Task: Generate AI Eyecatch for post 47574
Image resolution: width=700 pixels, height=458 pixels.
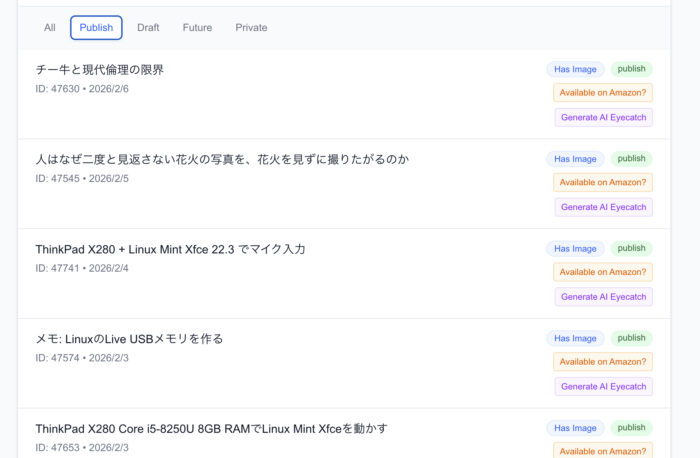Action: click(603, 387)
